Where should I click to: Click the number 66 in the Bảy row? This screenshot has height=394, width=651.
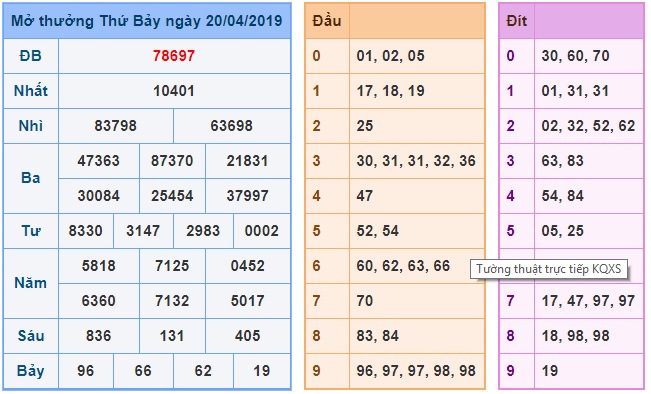[143, 371]
